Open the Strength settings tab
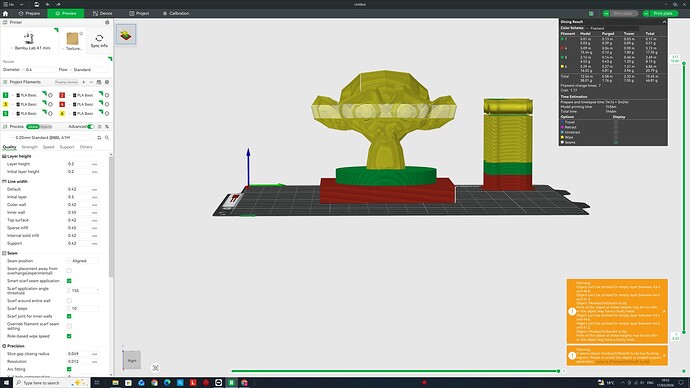This screenshot has width=690, height=388. click(29, 147)
